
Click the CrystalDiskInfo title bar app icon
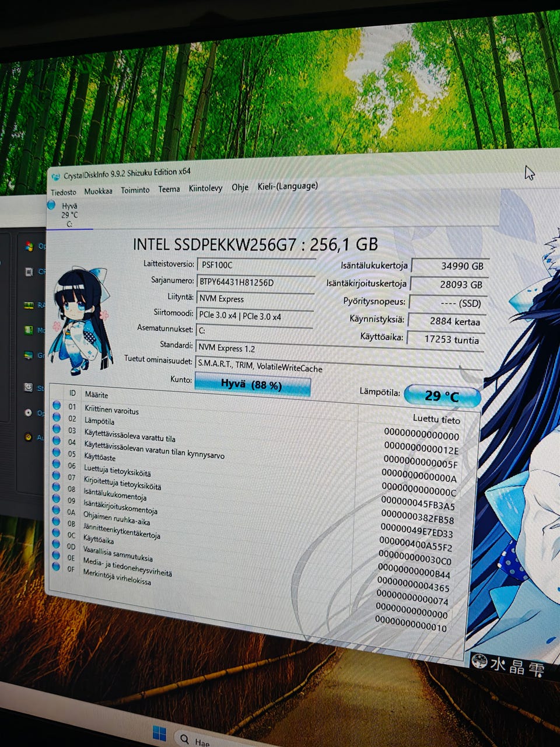point(55,176)
